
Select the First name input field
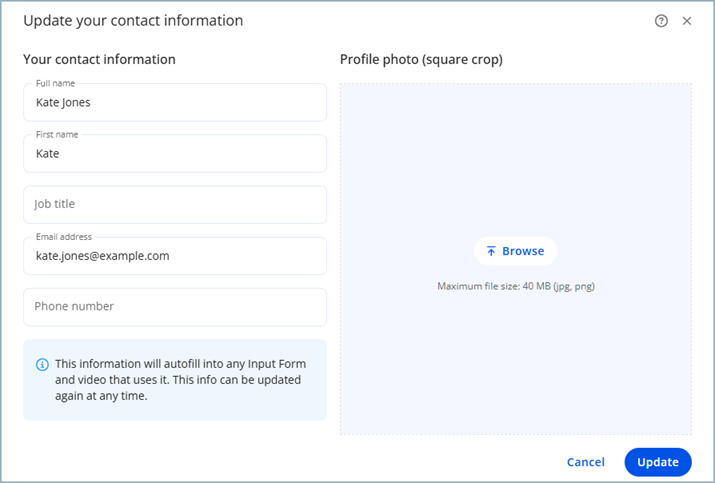click(175, 154)
